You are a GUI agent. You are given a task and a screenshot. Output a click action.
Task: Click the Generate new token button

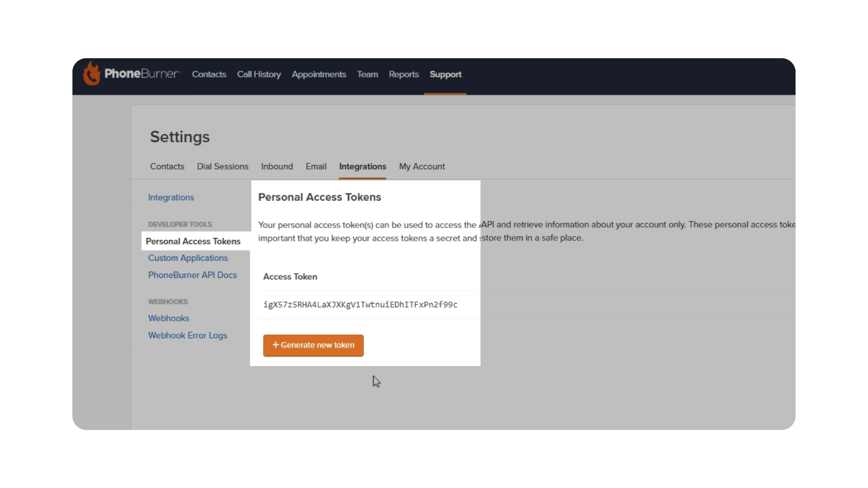pos(313,345)
